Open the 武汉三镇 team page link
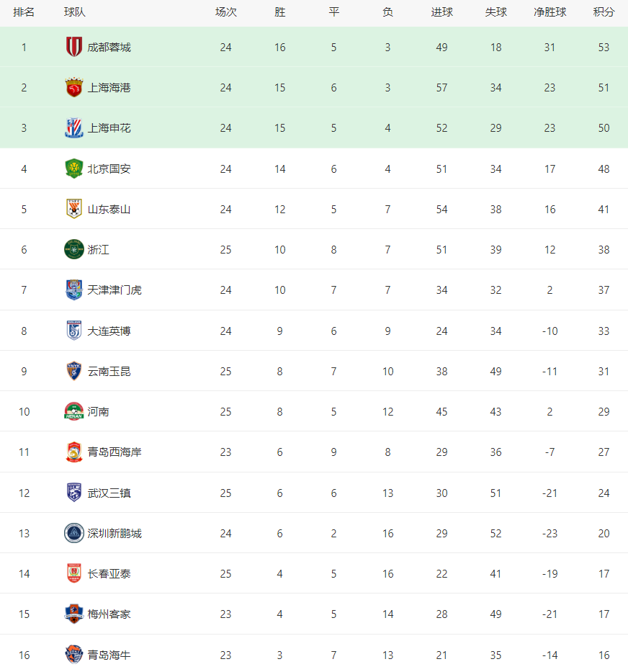Viewport: 628px width, 672px height. point(109,493)
